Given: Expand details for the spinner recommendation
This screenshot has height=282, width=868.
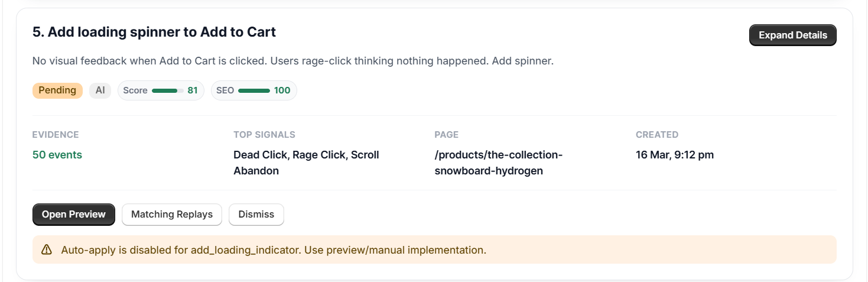Looking at the screenshot, I should point(792,35).
